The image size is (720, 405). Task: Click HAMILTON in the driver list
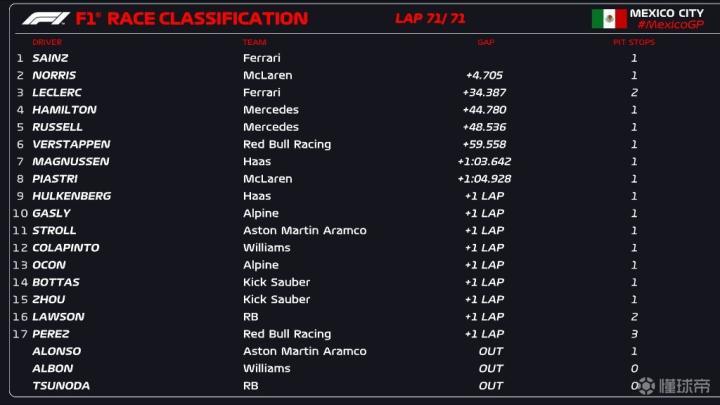(x=64, y=110)
